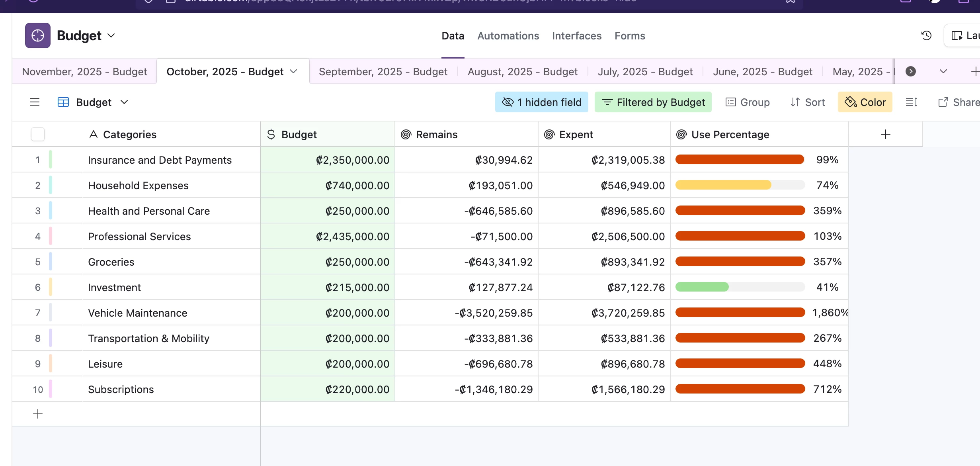The image size is (980, 466).
Task: Open the Color options button
Action: click(865, 102)
